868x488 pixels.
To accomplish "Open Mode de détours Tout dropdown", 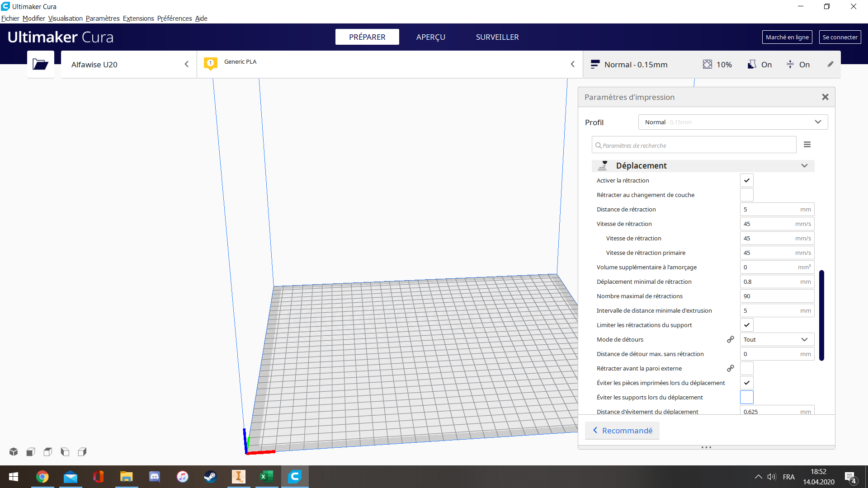I will (x=777, y=339).
